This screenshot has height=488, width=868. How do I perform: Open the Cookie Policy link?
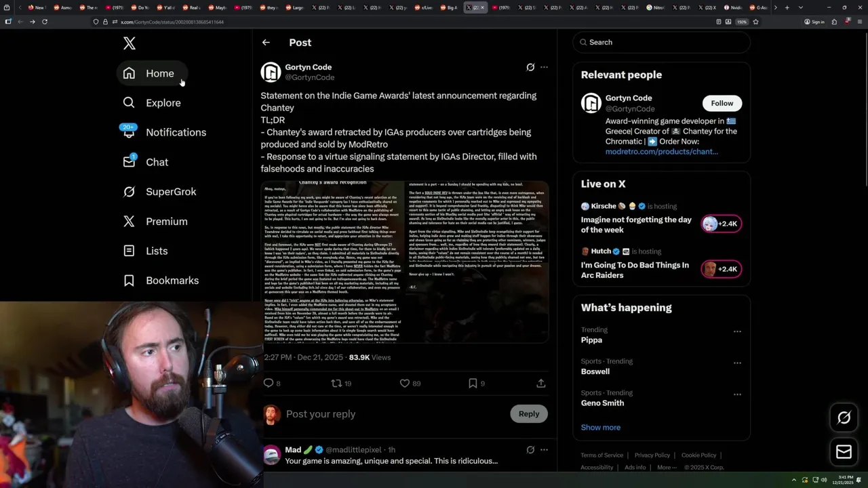698,455
